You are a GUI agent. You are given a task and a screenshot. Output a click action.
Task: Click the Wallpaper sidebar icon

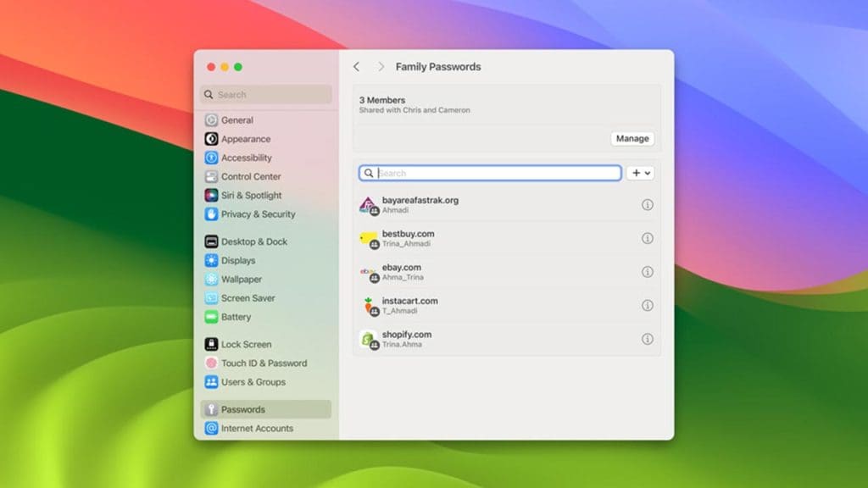210,279
